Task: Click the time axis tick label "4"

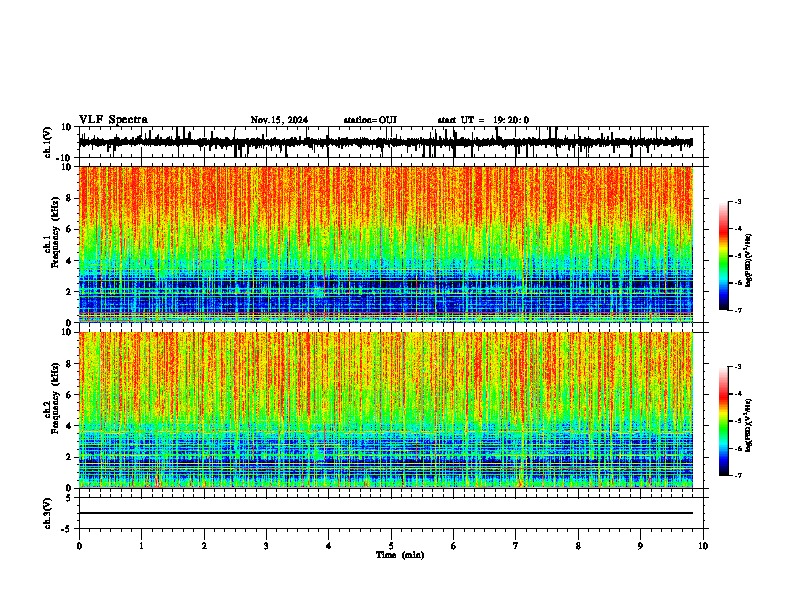Action: (x=329, y=546)
